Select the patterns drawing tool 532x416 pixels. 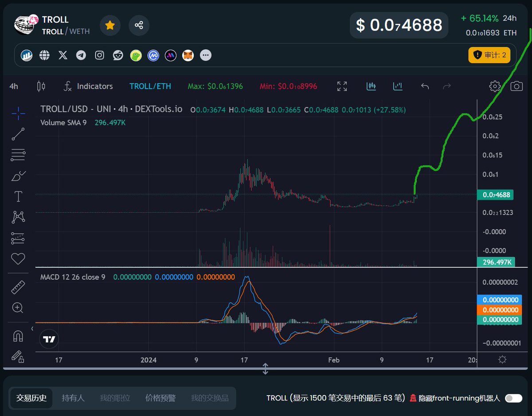click(18, 217)
